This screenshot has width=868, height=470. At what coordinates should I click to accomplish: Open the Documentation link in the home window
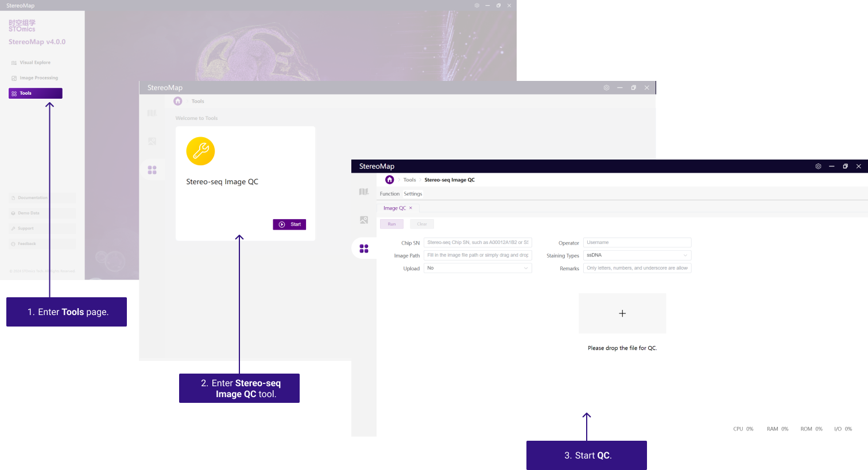42,198
